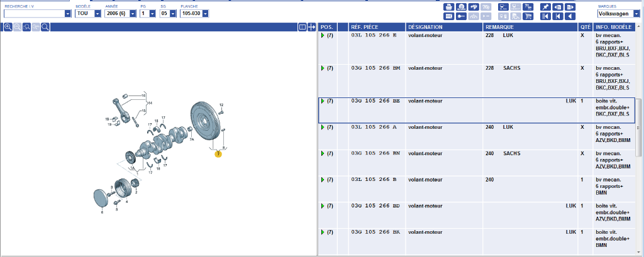
Task: Click the pin icon in toolbar
Action: point(545,7)
